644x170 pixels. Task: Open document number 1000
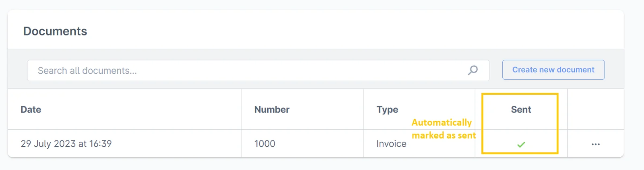[265, 144]
